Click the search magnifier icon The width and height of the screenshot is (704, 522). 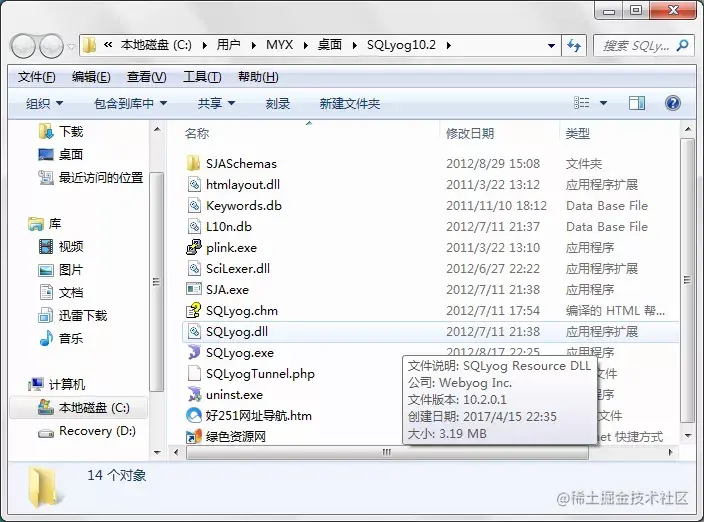682,45
